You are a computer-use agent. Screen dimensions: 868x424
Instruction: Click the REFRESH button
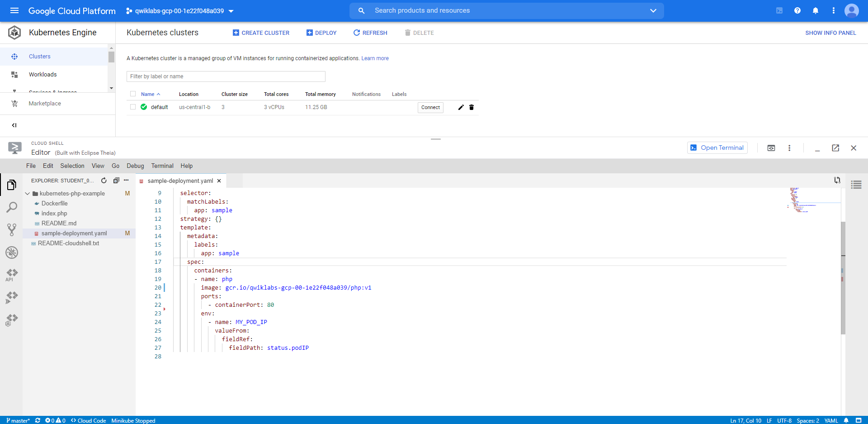pos(370,33)
